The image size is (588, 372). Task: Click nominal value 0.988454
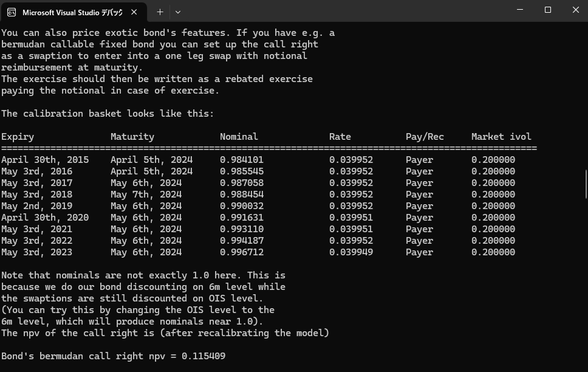pyautogui.click(x=242, y=195)
